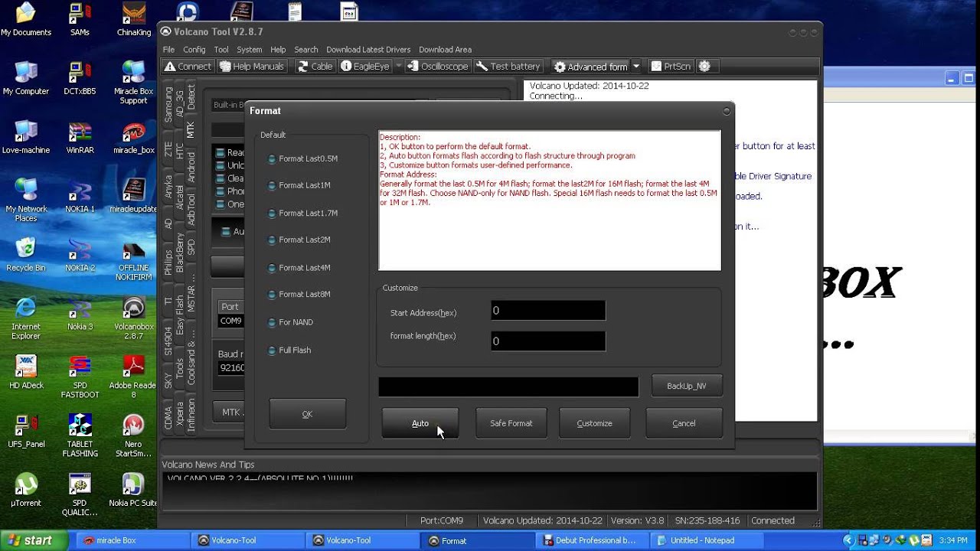The width and height of the screenshot is (980, 551).
Task: Switch to the Easy Flash tab
Action: (x=179, y=315)
